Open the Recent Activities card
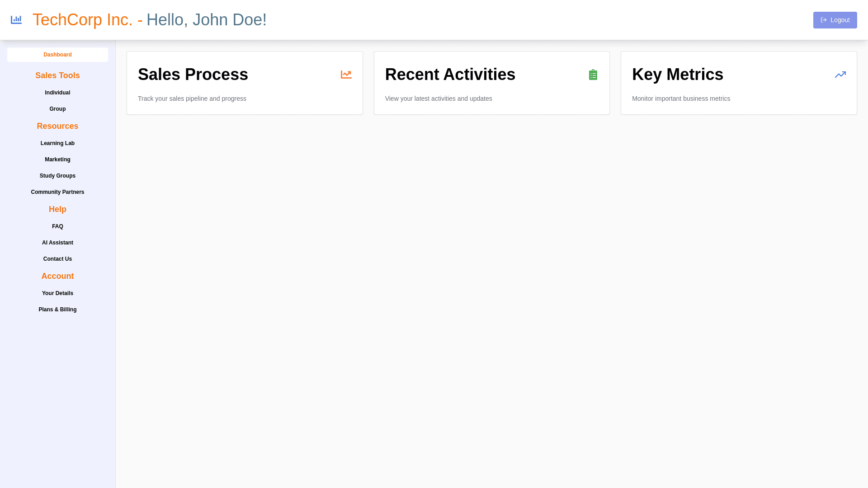 tap(491, 83)
